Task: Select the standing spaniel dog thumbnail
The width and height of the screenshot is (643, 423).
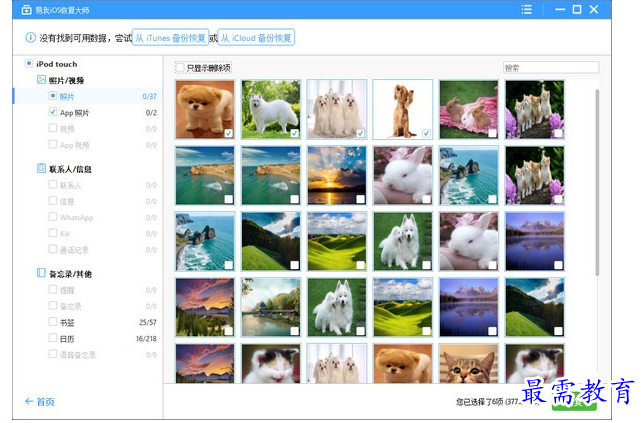Action: 402,109
